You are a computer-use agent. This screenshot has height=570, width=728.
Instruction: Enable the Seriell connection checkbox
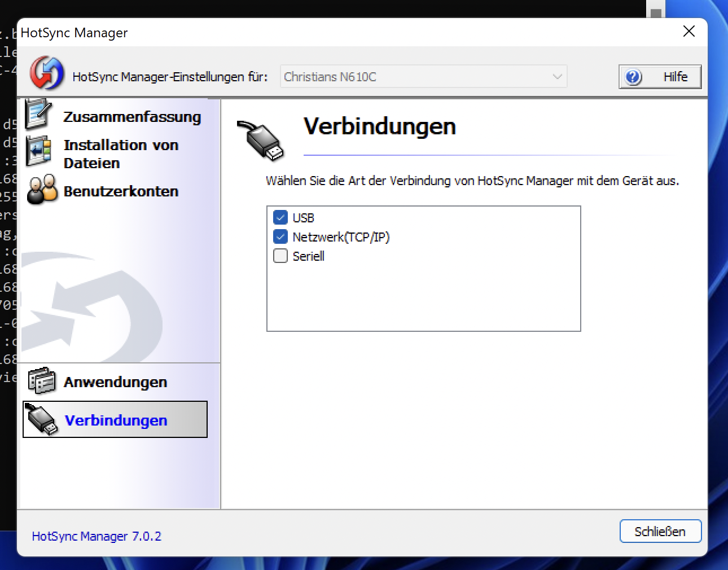(x=280, y=256)
